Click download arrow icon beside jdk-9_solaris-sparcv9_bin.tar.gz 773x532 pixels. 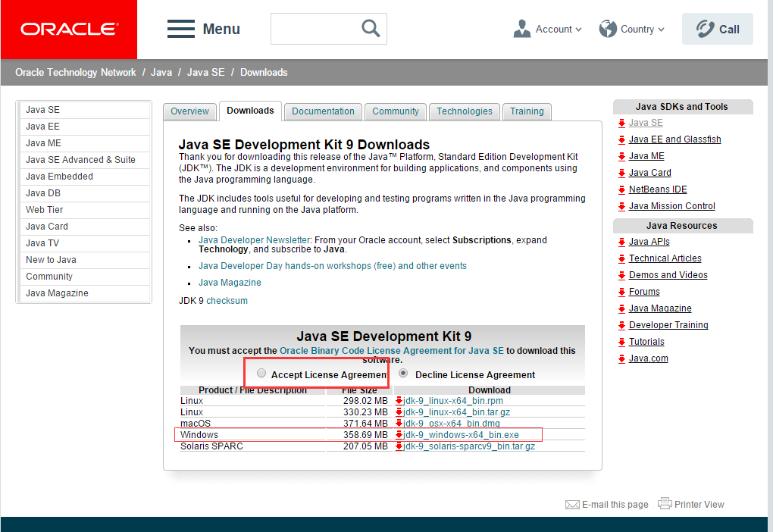[399, 446]
